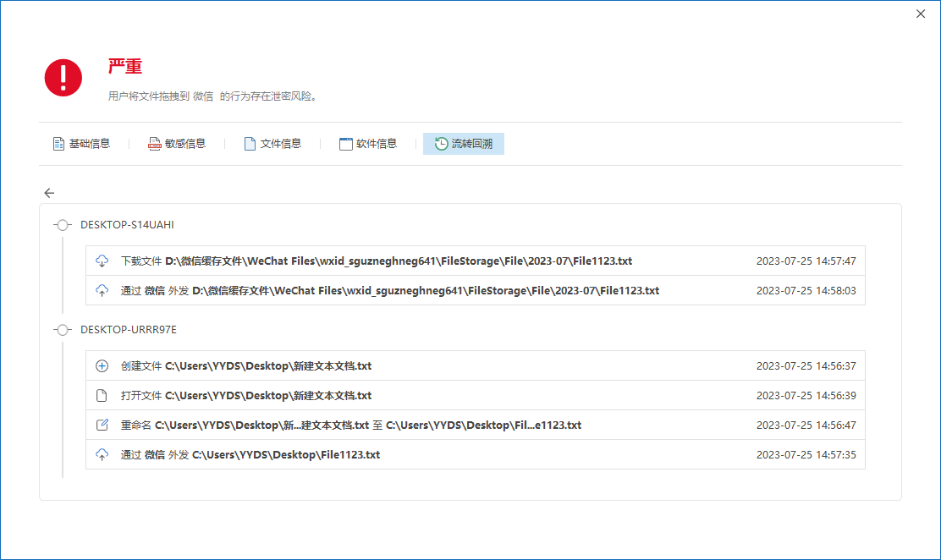Collapse the DESKTOP-S14UAHI node circle

[63, 225]
